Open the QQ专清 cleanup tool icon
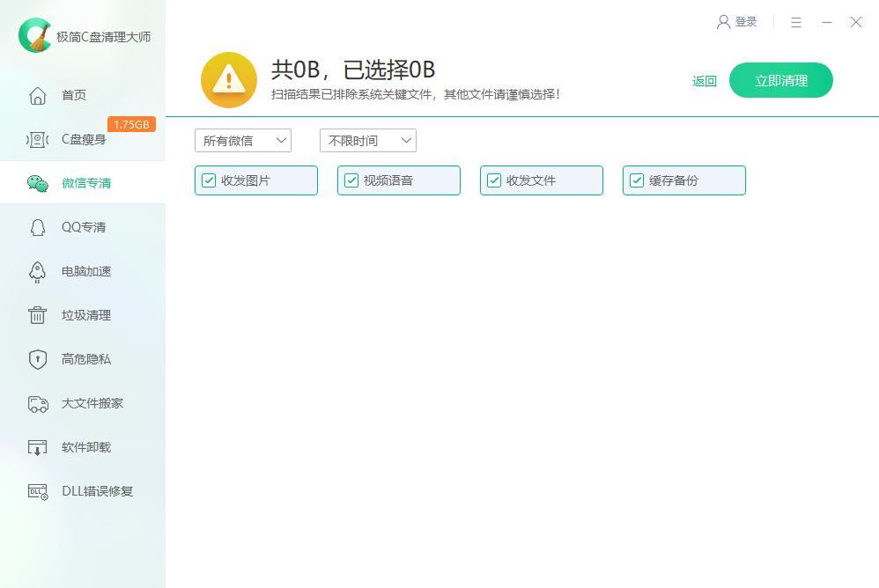 click(37, 226)
